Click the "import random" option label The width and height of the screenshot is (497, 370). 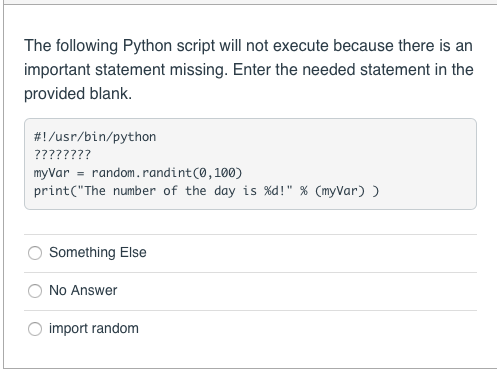(94, 328)
